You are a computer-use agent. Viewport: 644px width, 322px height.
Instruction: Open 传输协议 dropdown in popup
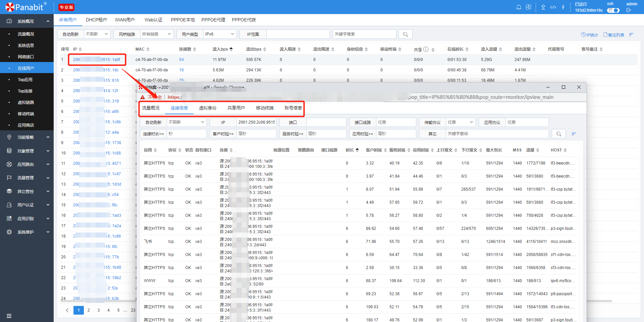[461, 122]
